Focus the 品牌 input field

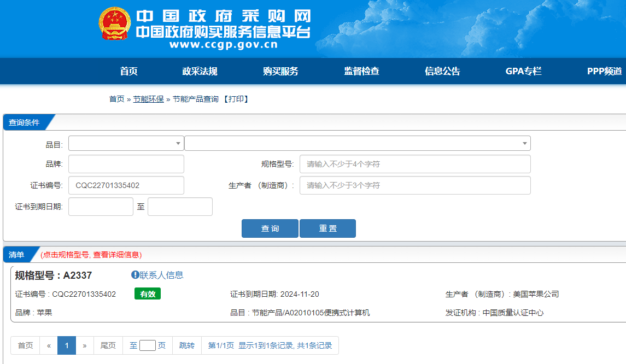[x=126, y=164]
